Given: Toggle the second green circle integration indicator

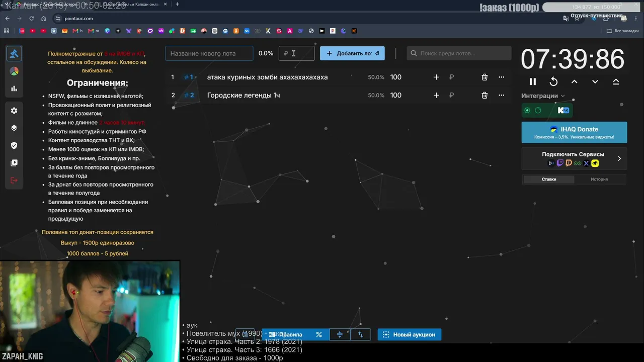Looking at the screenshot, I should (538, 110).
